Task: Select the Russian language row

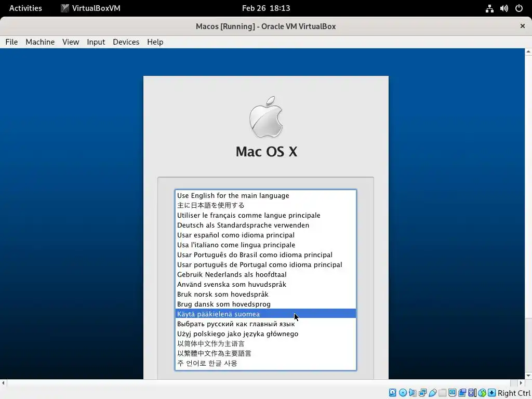Action: [265, 324]
